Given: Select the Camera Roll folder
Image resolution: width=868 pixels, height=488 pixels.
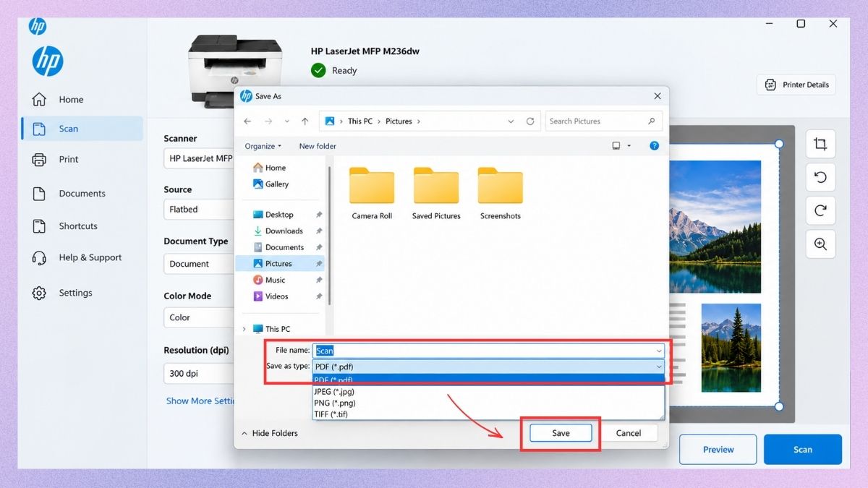Looking at the screenshot, I should coord(372,193).
